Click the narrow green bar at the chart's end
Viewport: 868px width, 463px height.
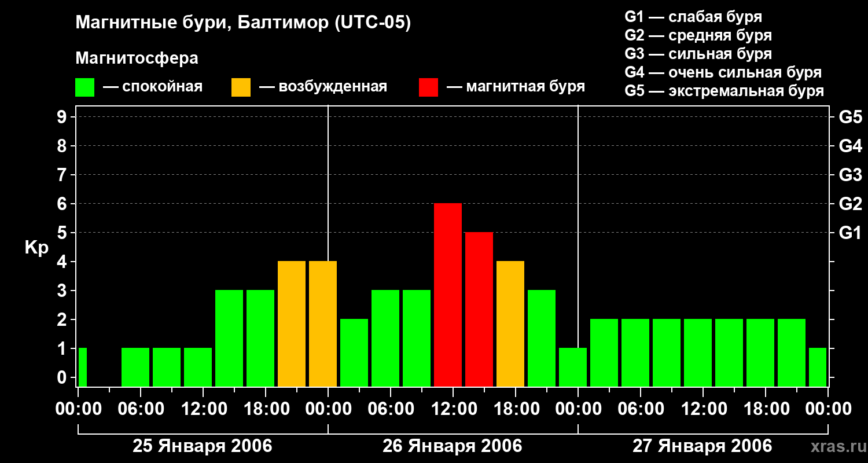coord(818,368)
